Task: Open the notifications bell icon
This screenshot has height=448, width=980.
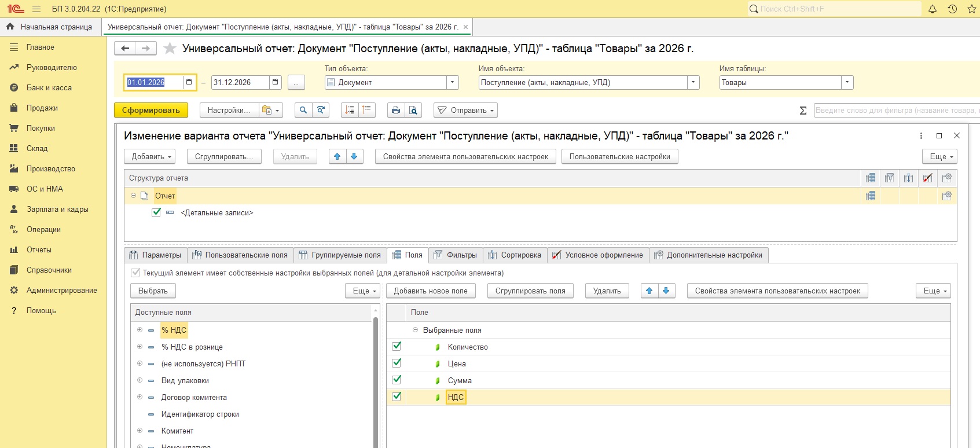Action: coord(933,9)
